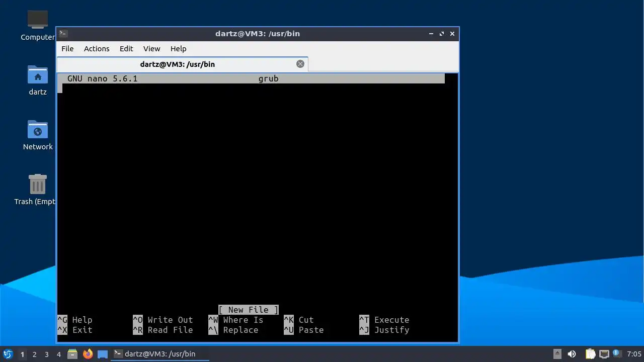The image size is (644, 362).
Task: Switch to workspace 2
Action: 34,354
